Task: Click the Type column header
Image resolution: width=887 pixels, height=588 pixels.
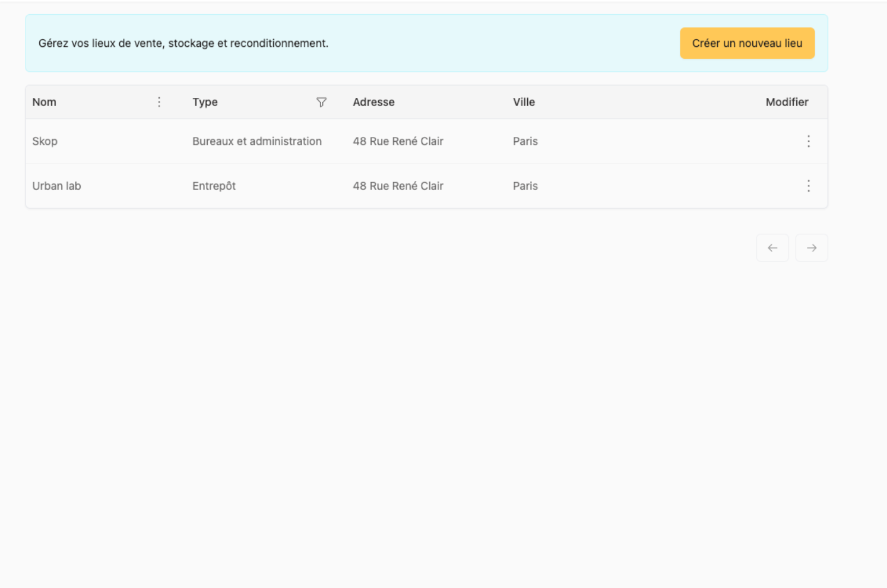Action: 205,102
